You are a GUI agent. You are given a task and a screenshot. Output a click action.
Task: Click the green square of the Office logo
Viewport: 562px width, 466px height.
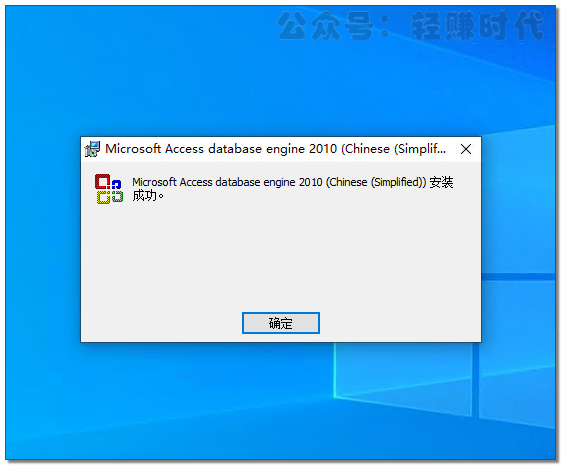(x=117, y=196)
